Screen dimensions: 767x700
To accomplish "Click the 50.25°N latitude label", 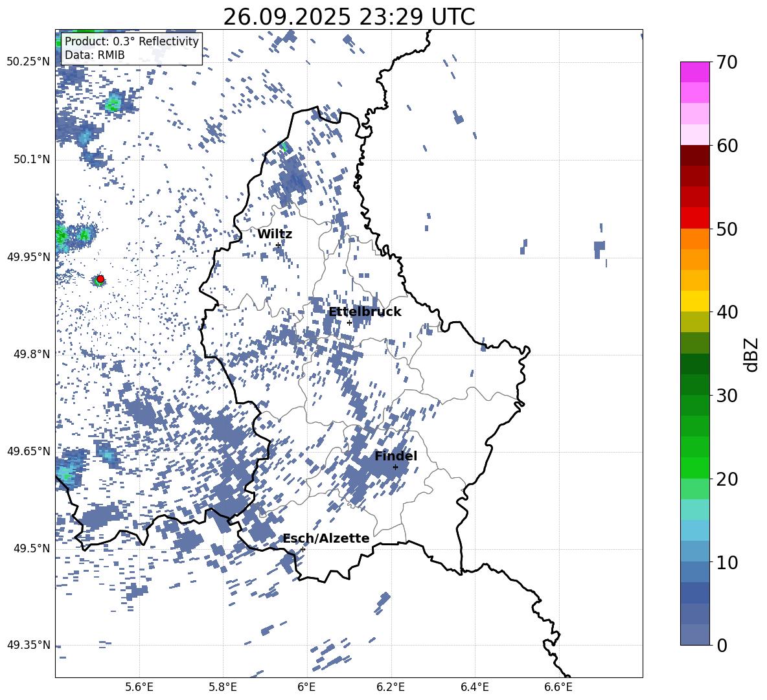I will [29, 62].
